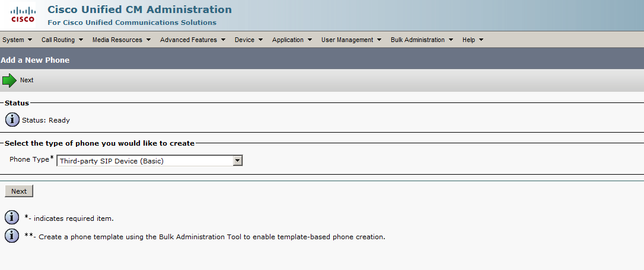Screen dimensions: 644x270
Task: Open the Advanced Features menu
Action: [193, 40]
